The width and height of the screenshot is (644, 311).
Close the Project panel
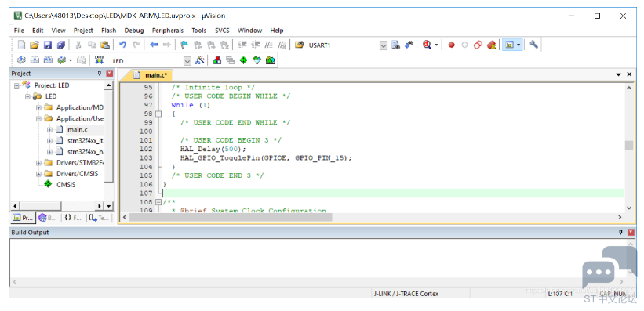pyautogui.click(x=109, y=74)
